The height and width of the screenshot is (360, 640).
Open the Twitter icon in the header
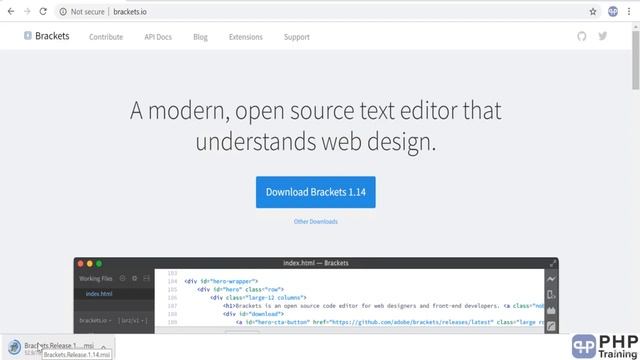coord(603,36)
